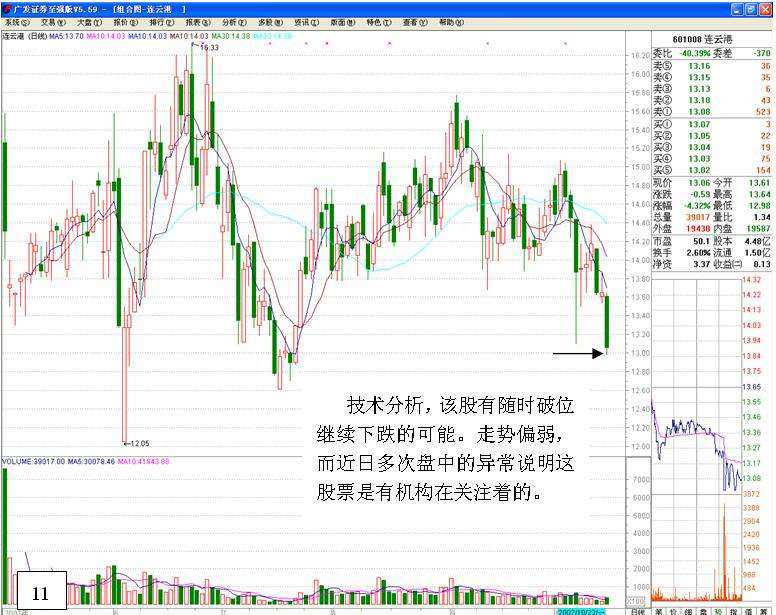
Task: Switch to the 势 tab below the intraday chart
Action: click(718, 612)
